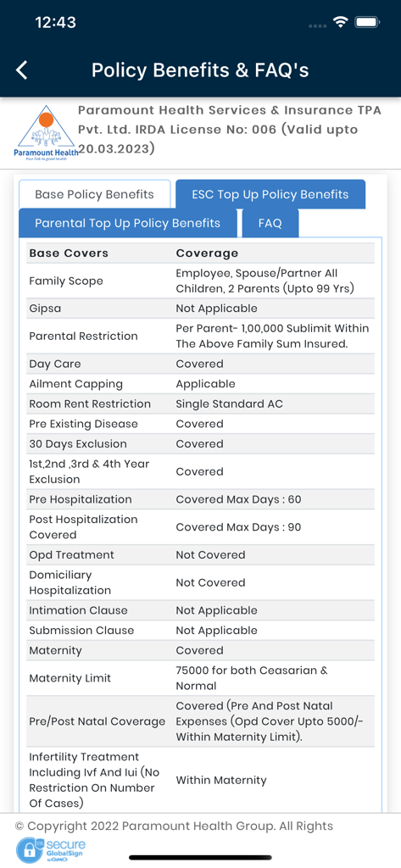Viewport: 401px width, 868px height.
Task: Select the 30 Days Exclusion label
Action: (x=77, y=443)
